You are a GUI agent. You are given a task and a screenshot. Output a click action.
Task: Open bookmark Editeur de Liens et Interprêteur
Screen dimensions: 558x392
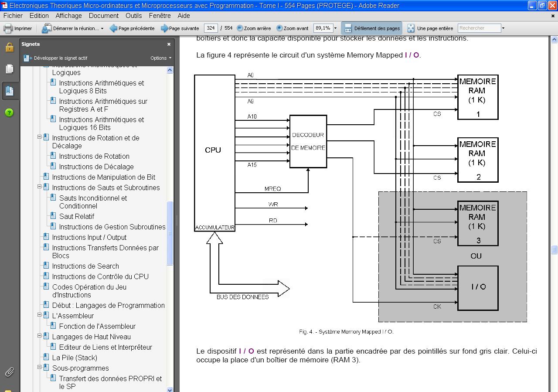point(105,347)
